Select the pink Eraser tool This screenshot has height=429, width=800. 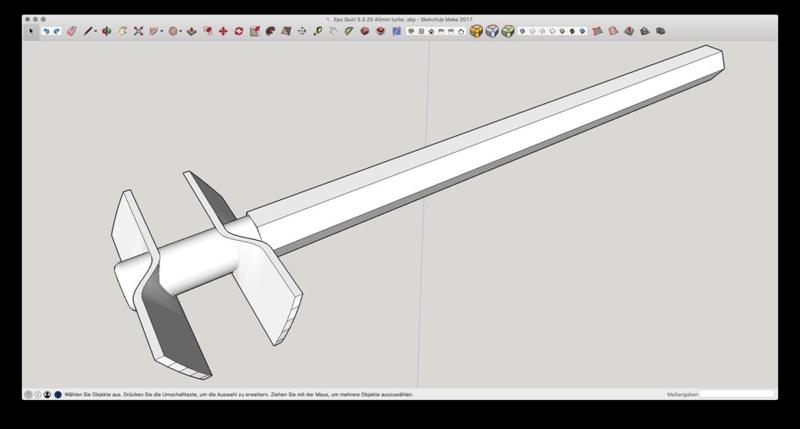coord(72,31)
